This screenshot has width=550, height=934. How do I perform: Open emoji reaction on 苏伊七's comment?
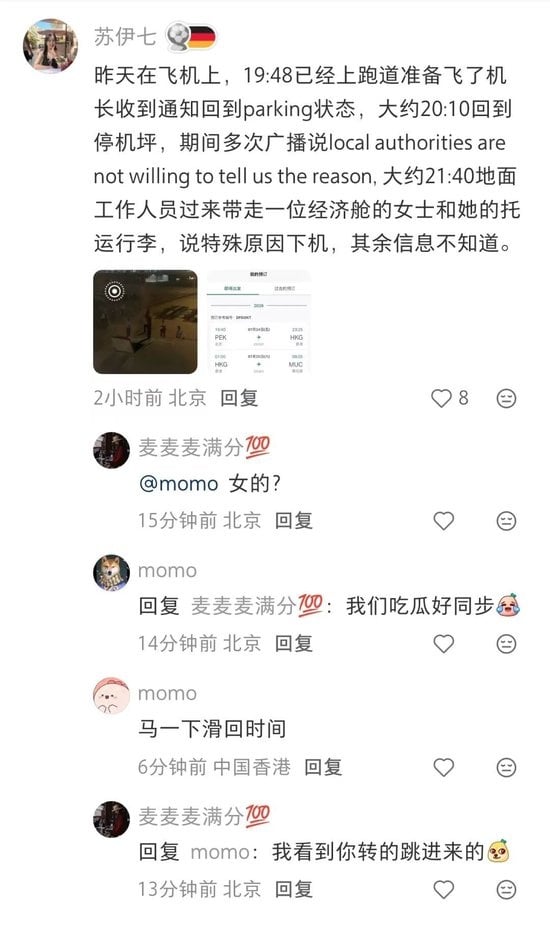click(x=506, y=398)
